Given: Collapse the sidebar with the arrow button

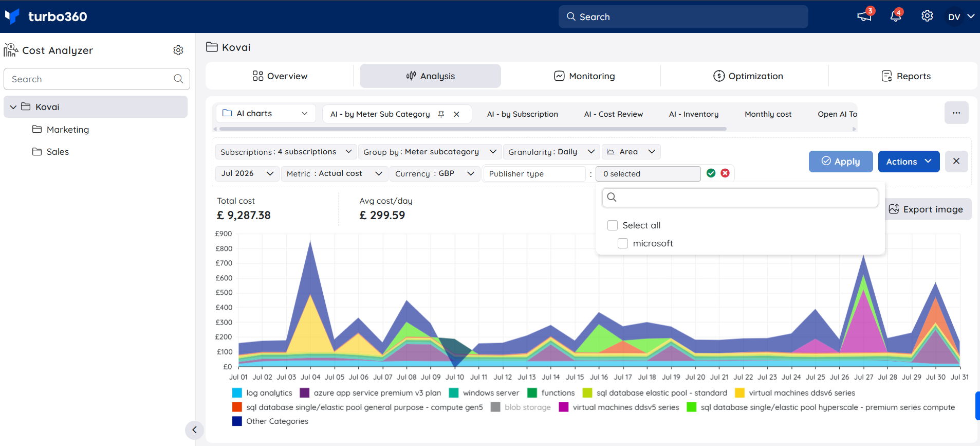Looking at the screenshot, I should tap(194, 430).
